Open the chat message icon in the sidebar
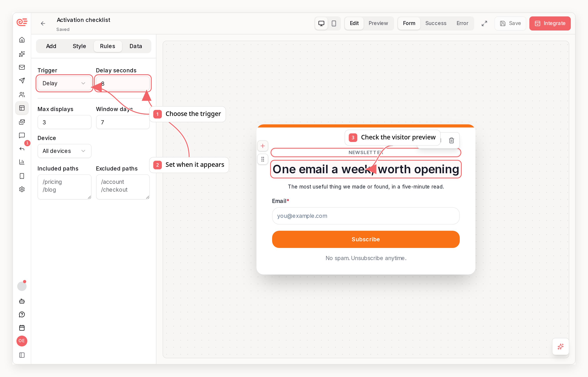The image size is (588, 377). (x=22, y=135)
